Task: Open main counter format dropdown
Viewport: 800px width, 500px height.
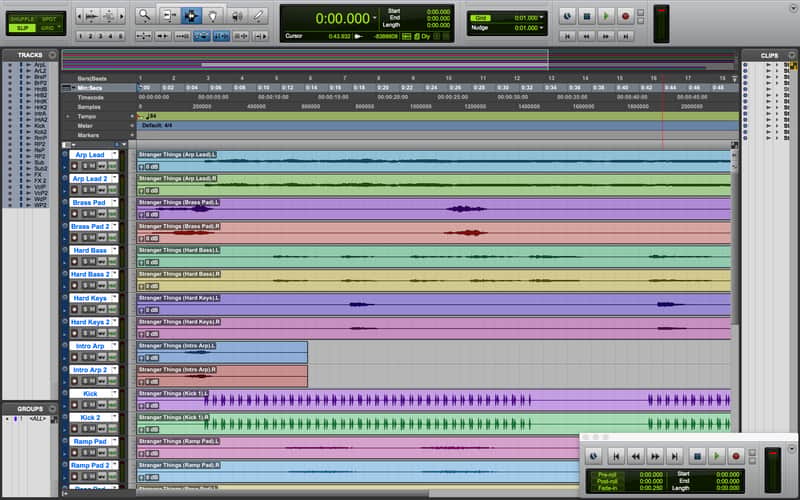Action: [x=375, y=18]
